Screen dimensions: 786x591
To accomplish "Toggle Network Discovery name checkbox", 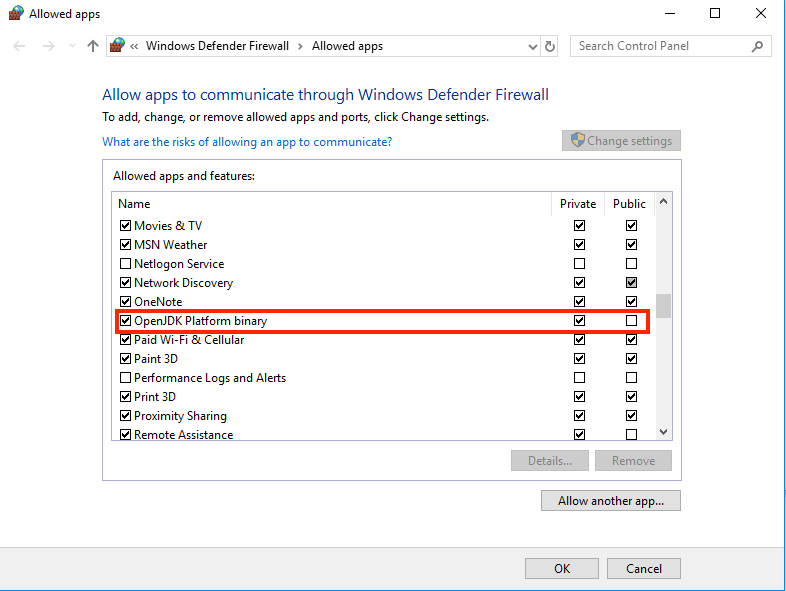I will click(x=125, y=282).
